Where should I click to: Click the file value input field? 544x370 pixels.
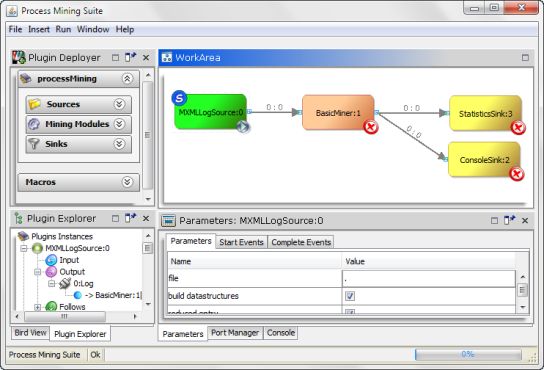tap(429, 278)
